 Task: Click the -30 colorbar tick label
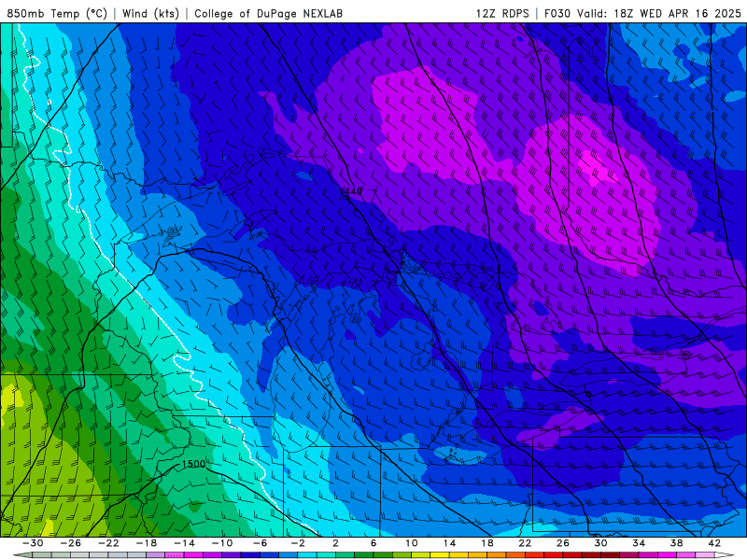pos(33,543)
